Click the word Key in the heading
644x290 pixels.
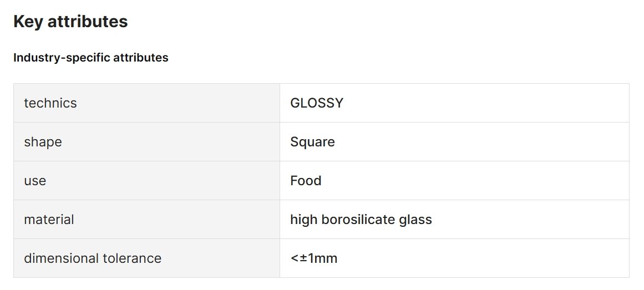28,22
